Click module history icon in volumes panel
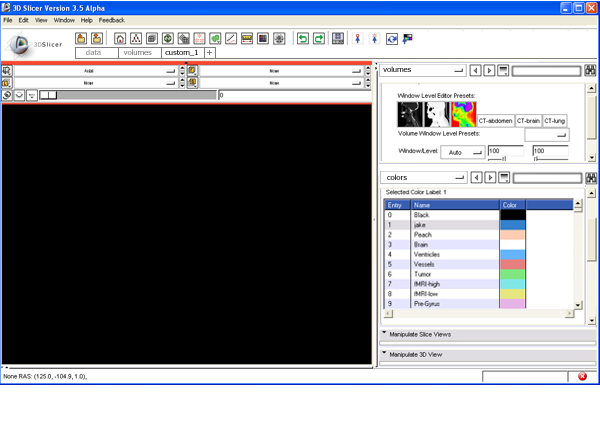Viewport: 600px width, 432px height. pyautogui.click(x=503, y=70)
